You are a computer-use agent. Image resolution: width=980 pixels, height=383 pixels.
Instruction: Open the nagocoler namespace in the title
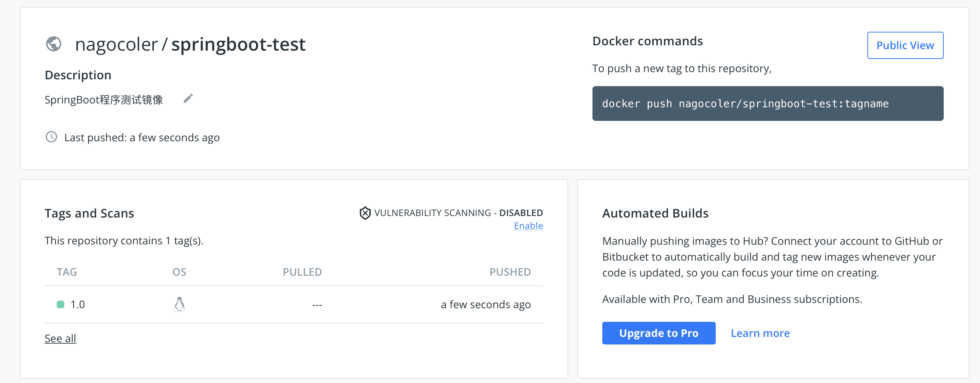(116, 45)
